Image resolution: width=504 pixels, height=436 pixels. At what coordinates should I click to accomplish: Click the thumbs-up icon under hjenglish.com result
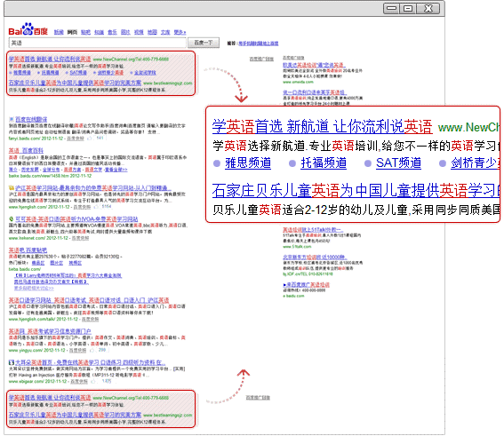tap(95, 207)
